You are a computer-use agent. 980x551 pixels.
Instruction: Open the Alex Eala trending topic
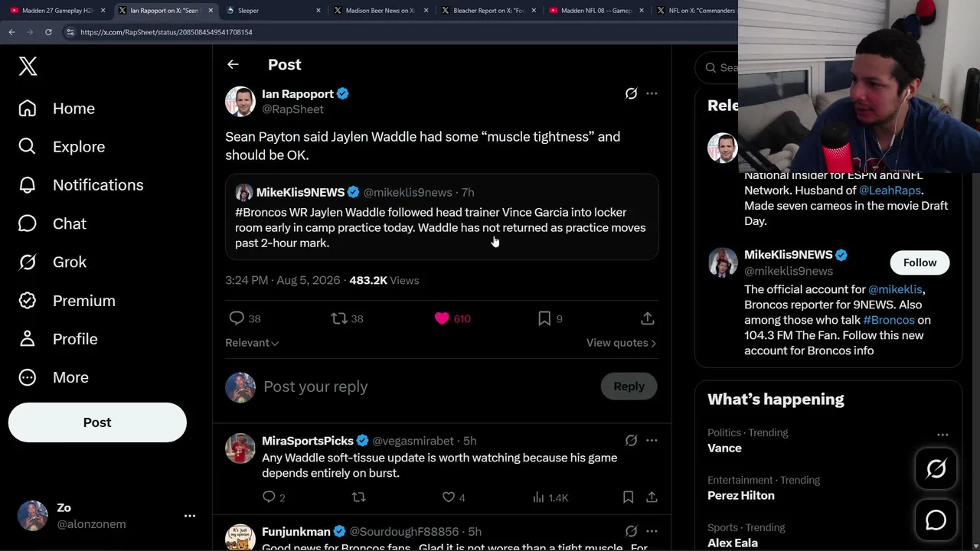click(733, 543)
